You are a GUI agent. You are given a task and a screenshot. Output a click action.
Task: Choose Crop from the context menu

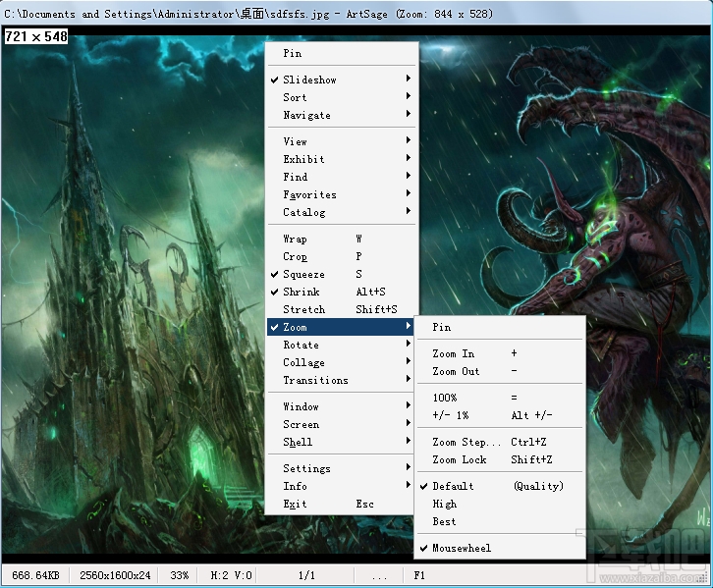296,257
